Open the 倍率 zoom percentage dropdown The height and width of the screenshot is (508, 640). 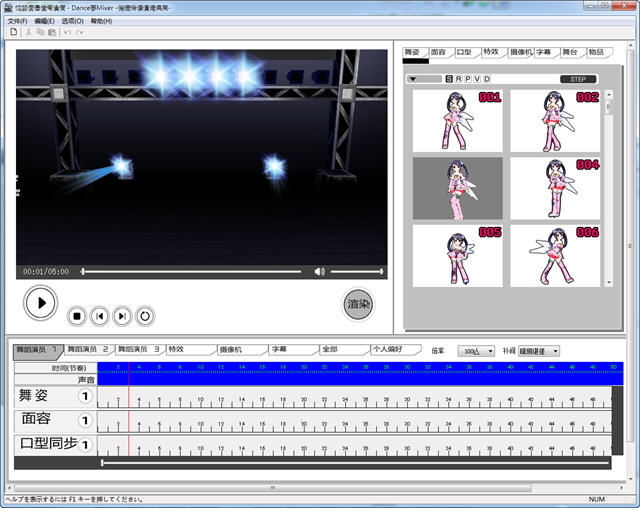point(476,351)
